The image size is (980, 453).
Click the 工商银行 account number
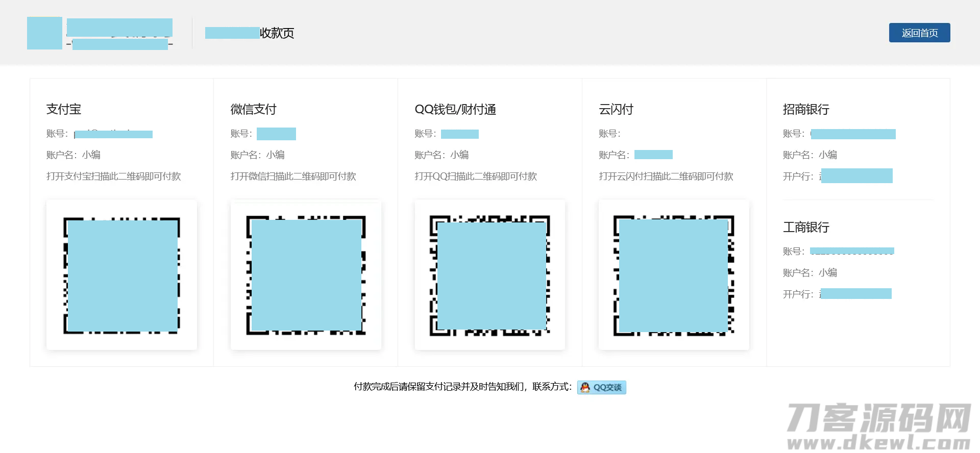coord(852,251)
